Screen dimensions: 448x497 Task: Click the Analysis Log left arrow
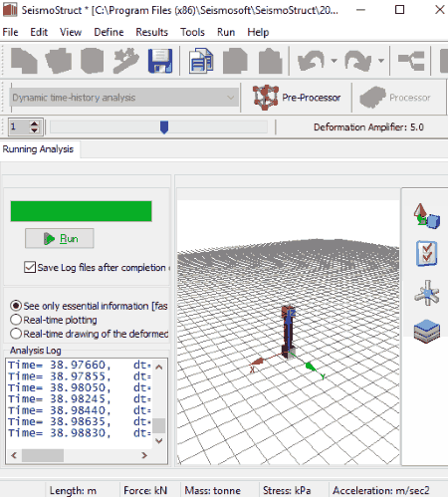click(14, 455)
